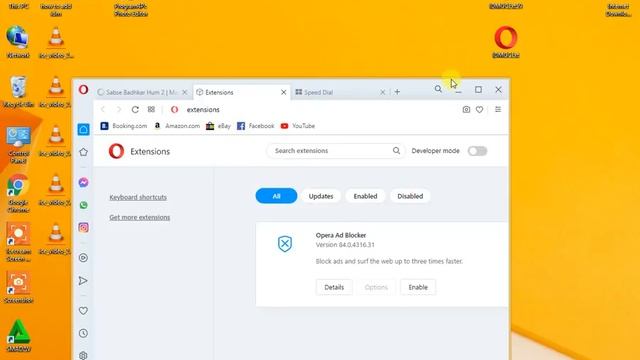Open History clock in sidebar
This screenshot has height=360, width=640.
(83, 333)
